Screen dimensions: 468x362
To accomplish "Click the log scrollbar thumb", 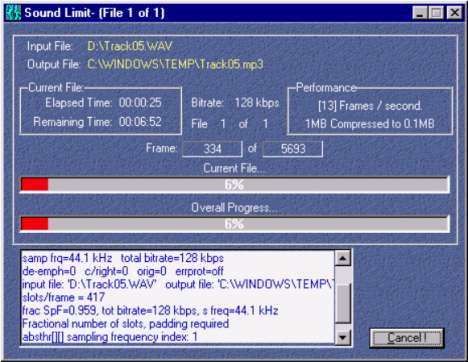I will point(343,304).
